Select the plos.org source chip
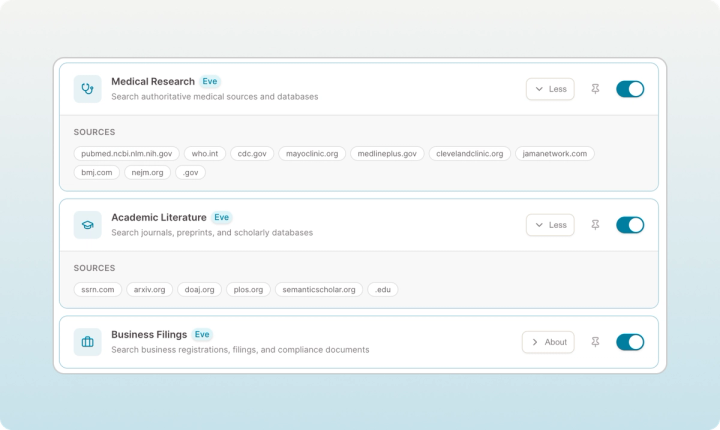720x430 pixels. [x=248, y=289]
